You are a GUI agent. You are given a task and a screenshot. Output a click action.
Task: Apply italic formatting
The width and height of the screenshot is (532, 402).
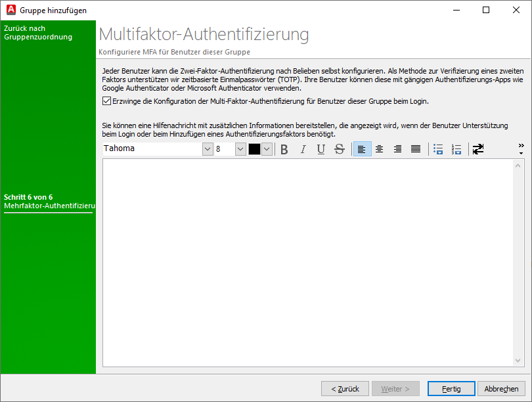click(302, 149)
